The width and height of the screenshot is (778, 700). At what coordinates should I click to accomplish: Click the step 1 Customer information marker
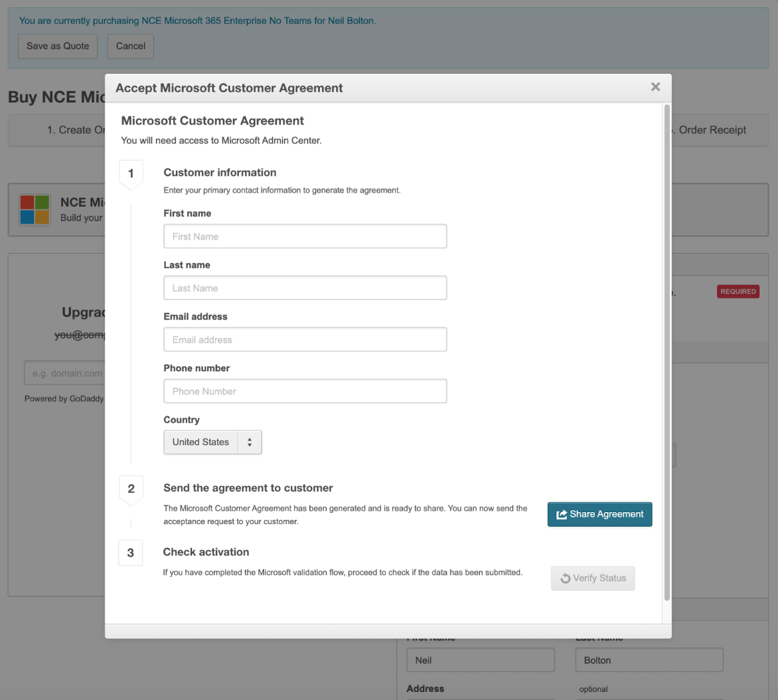[x=131, y=173]
